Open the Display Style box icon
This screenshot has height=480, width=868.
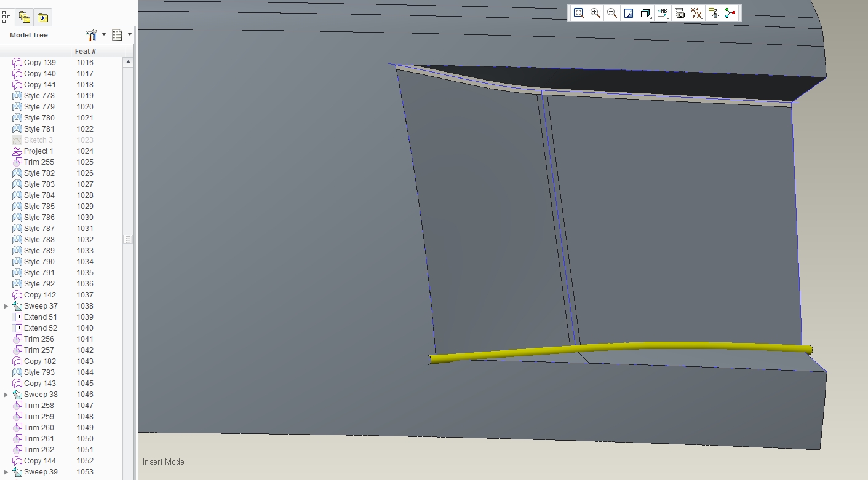pyautogui.click(x=645, y=13)
